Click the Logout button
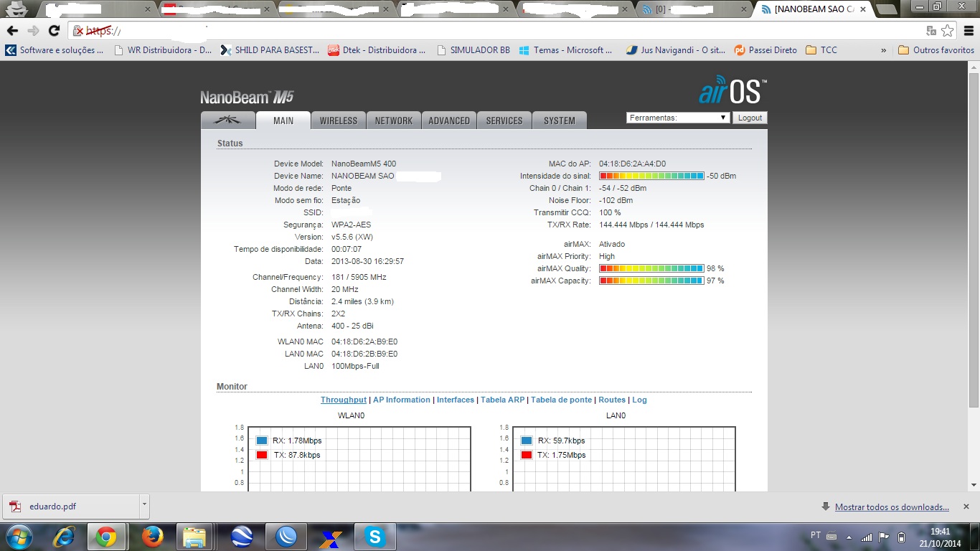 (750, 118)
